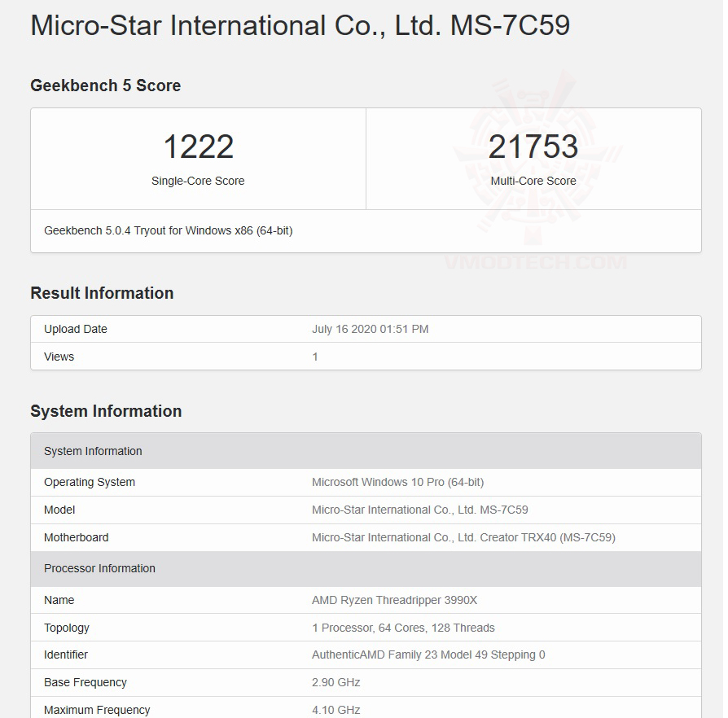Click the Model value MS-7C59
The image size is (728, 718).
tap(419, 510)
